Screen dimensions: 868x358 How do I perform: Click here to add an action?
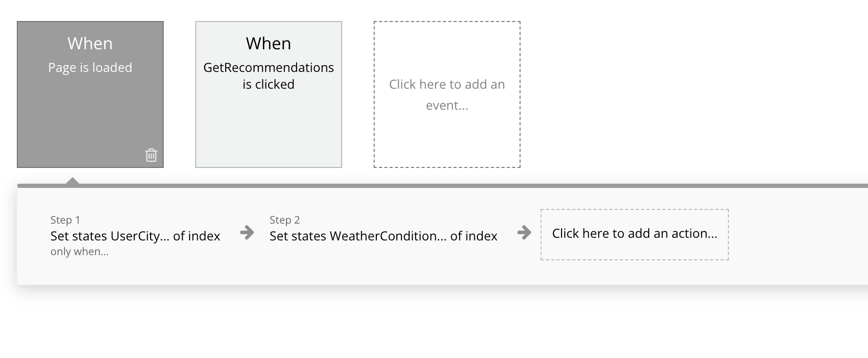[634, 234]
